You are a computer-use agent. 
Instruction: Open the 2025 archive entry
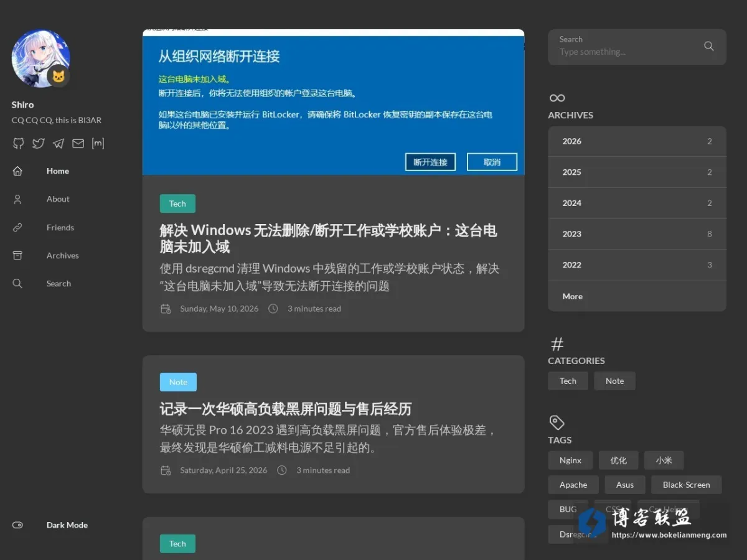click(x=637, y=172)
